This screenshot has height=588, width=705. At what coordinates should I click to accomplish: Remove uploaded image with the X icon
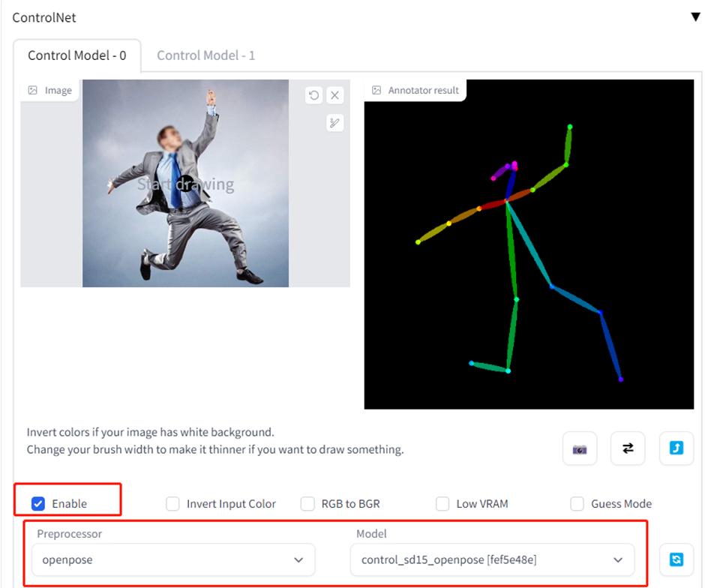(335, 94)
